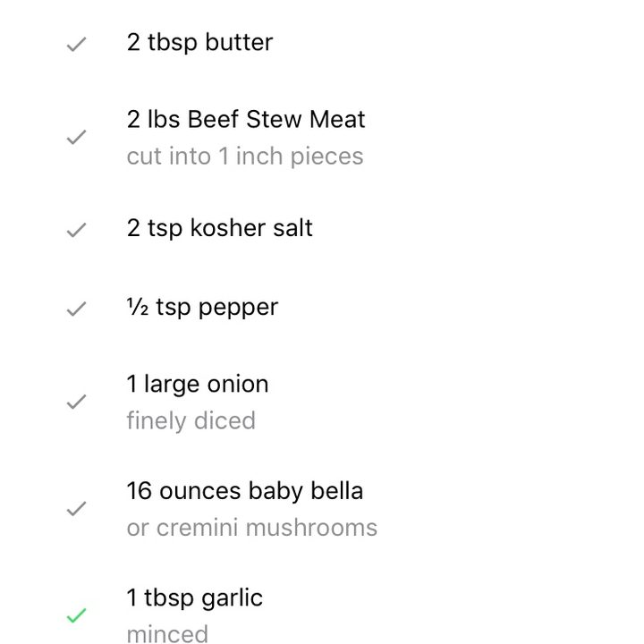This screenshot has height=644, width=644.
Task: Tap the 'cut into 1 inch pieces' note
Action: coord(245,157)
